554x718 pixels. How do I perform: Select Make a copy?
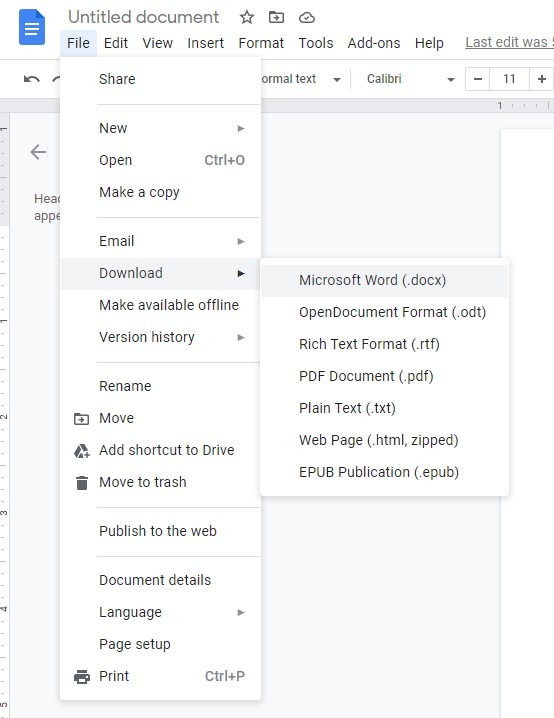point(161,192)
